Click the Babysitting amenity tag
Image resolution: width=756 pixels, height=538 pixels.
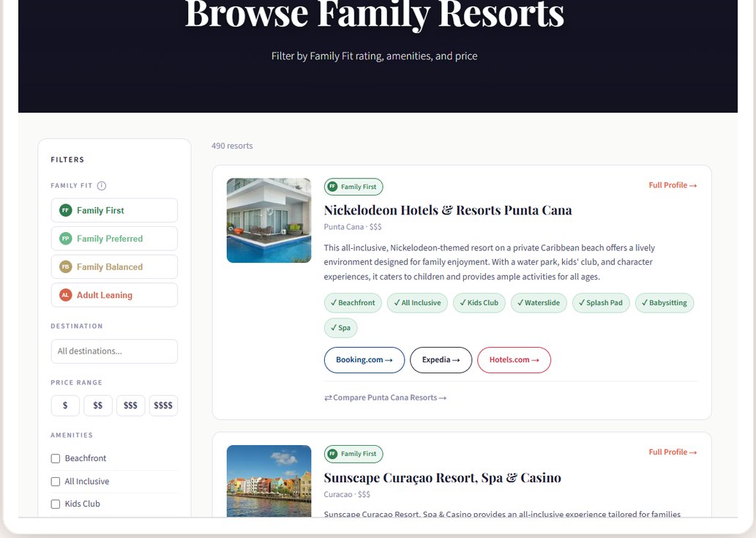point(665,303)
